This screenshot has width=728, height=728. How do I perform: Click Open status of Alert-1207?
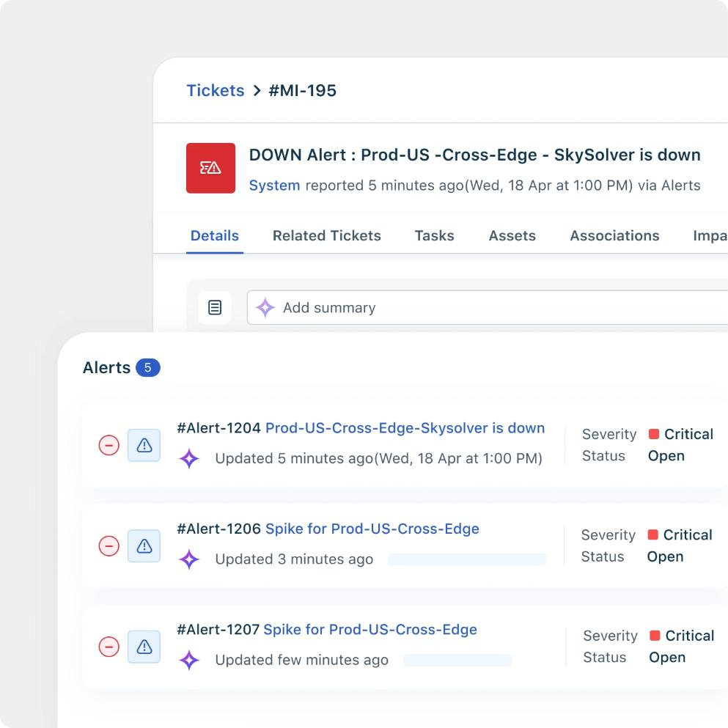click(x=667, y=658)
